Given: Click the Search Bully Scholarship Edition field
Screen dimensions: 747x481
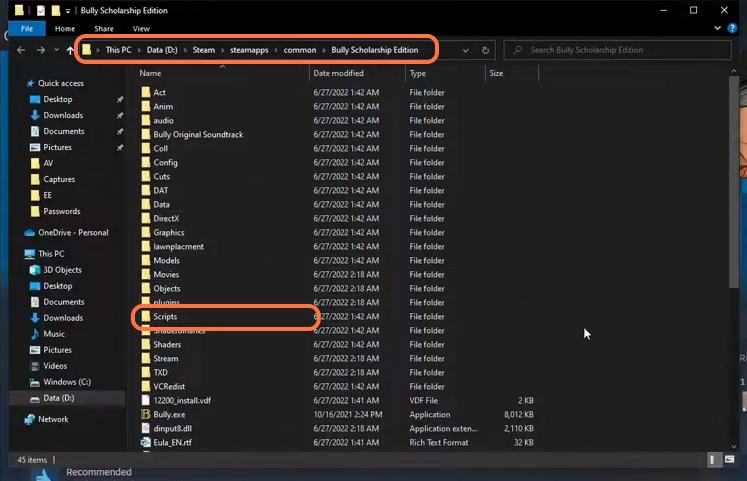Looking at the screenshot, I should click(617, 50).
